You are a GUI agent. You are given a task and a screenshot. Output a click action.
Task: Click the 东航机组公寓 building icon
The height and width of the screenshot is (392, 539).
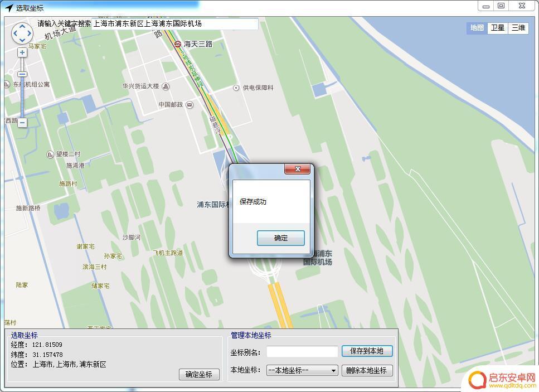click(x=7, y=84)
